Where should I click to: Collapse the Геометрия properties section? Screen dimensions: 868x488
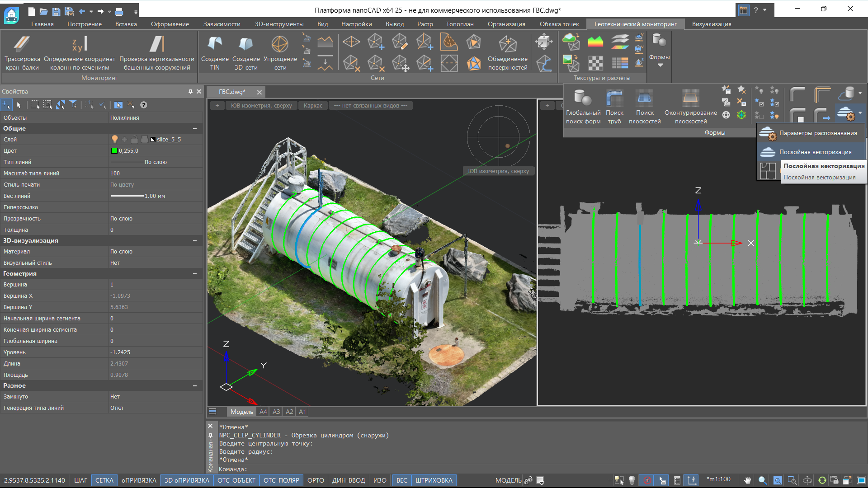point(195,274)
